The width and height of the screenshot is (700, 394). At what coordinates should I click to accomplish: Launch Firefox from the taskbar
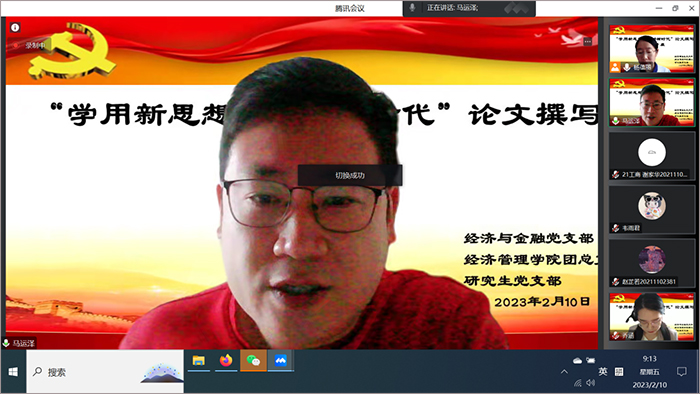tap(226, 361)
